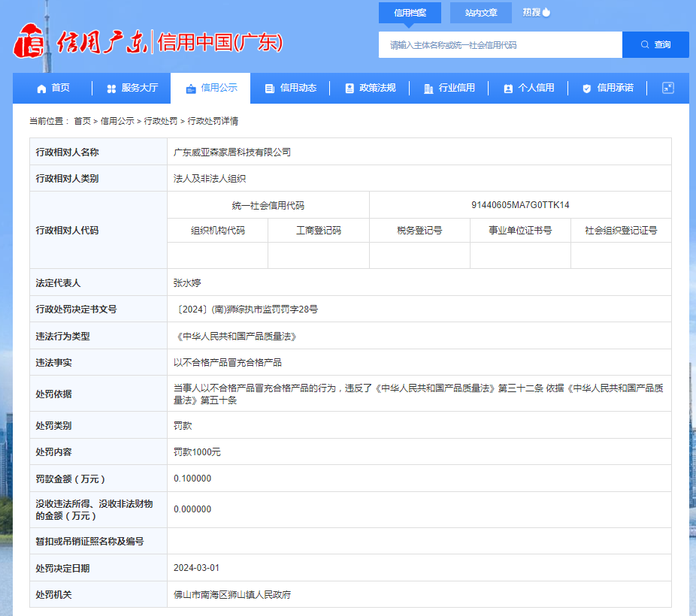Select violation fact 以不合格产品冒充合格产品
Screen dimensions: 696x616
pyautogui.click(x=227, y=363)
